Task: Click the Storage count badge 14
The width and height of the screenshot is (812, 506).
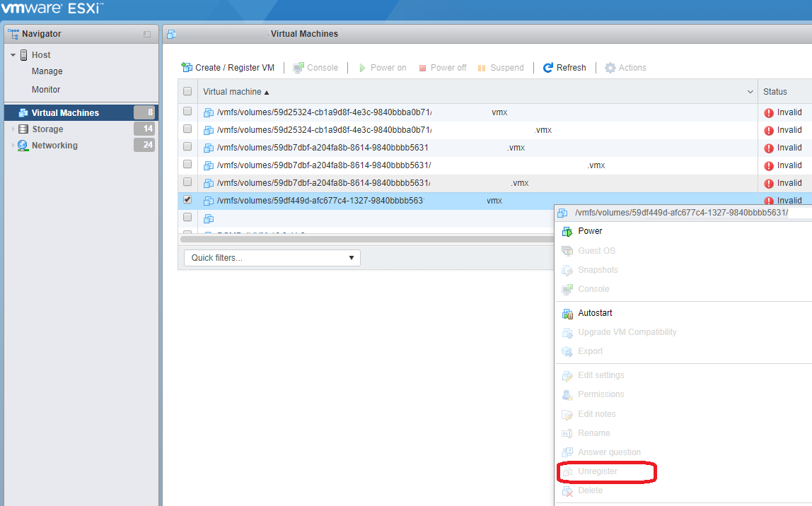Action: pos(144,129)
